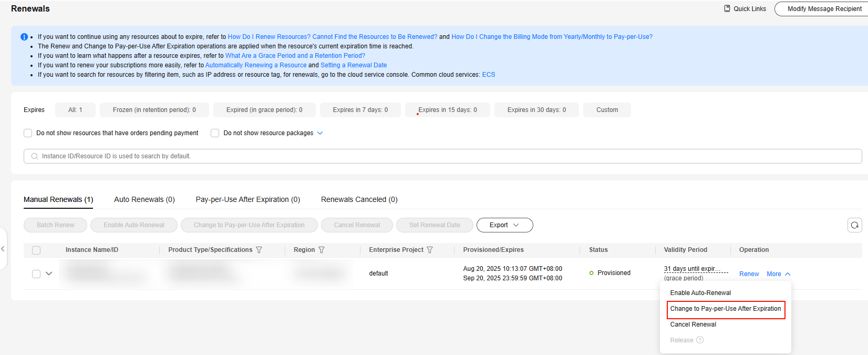The image size is (868, 355).
Task: Select the Custom expiry filter
Action: click(x=607, y=110)
